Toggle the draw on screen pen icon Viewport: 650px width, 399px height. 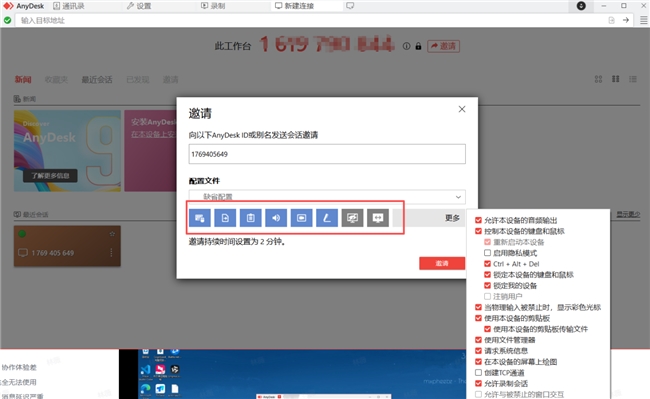coord(327,218)
